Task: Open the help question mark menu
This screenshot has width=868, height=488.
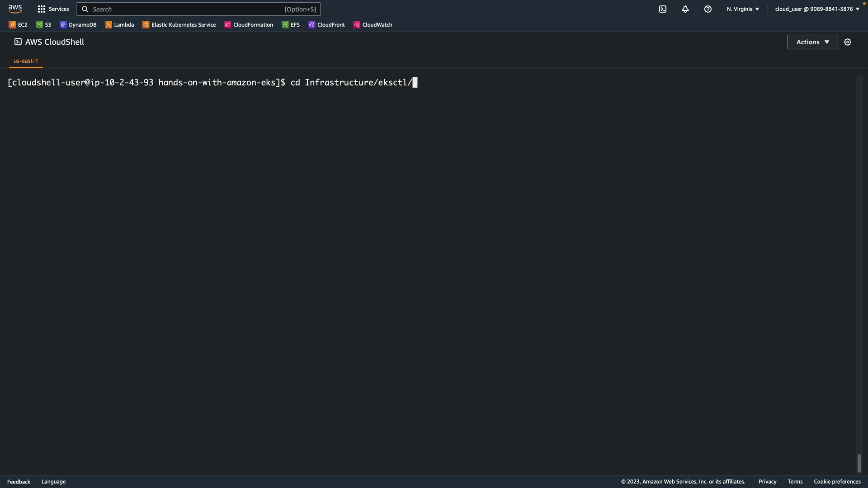Action: (x=708, y=9)
